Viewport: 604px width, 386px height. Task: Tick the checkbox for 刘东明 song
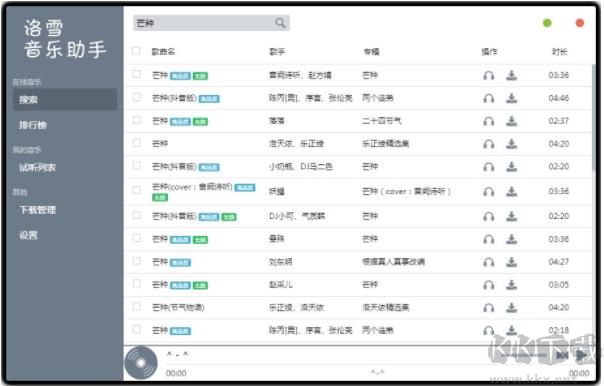click(x=137, y=261)
